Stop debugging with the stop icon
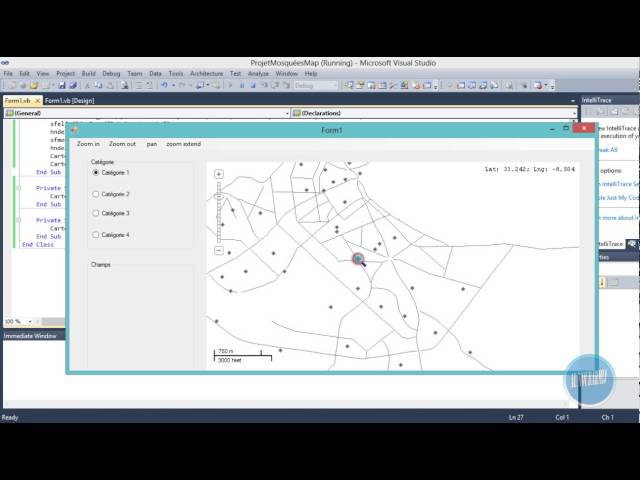Image resolution: width=640 pixels, height=480 pixels. pyautogui.click(x=253, y=85)
